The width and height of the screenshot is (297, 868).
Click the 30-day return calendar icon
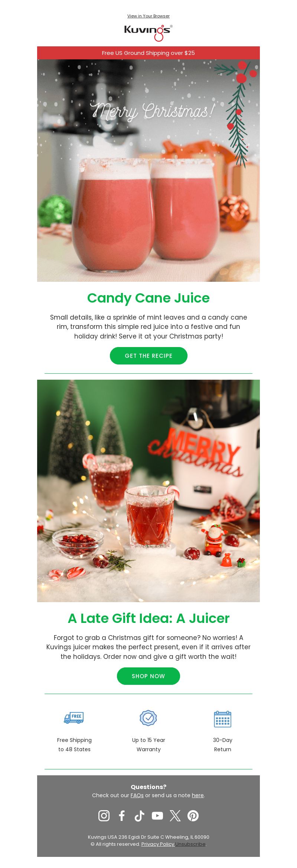223,719
